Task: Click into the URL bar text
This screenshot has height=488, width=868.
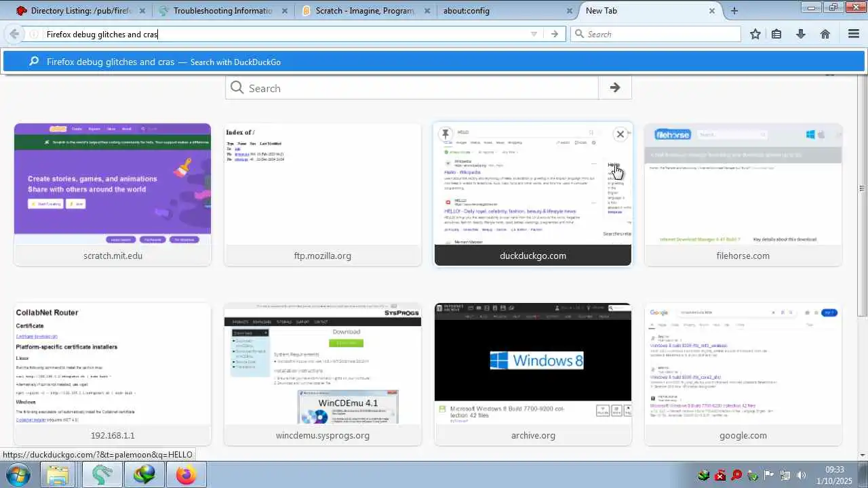Action: click(102, 34)
